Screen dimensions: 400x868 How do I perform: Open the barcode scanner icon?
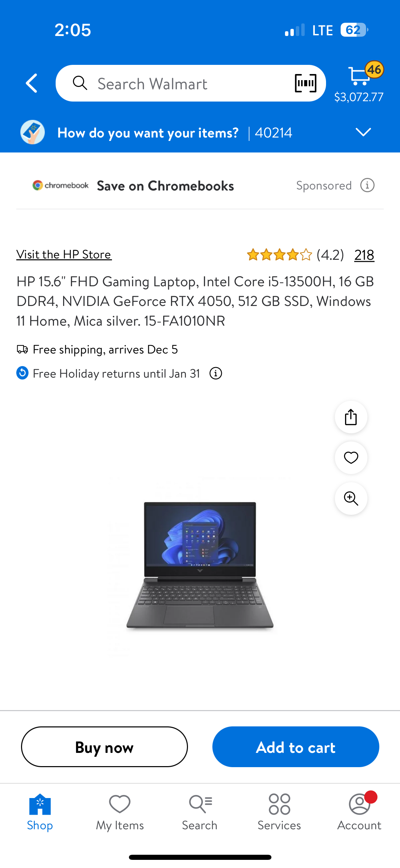tap(305, 83)
